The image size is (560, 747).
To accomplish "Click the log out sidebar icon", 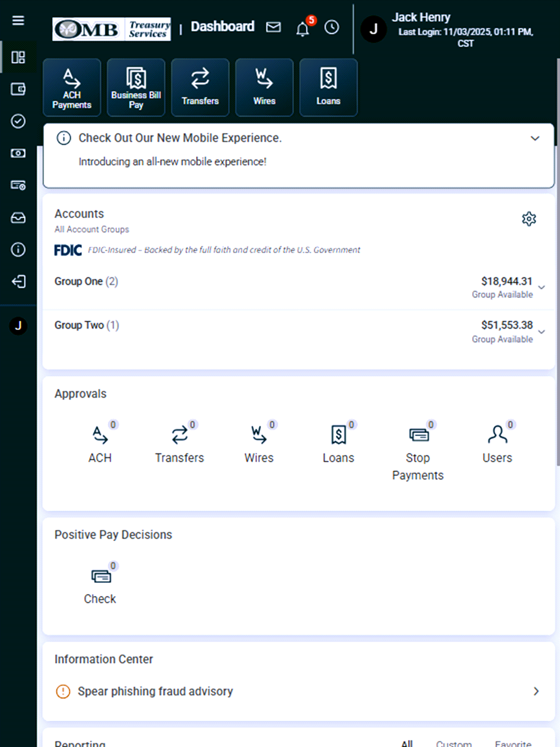I will tap(18, 282).
